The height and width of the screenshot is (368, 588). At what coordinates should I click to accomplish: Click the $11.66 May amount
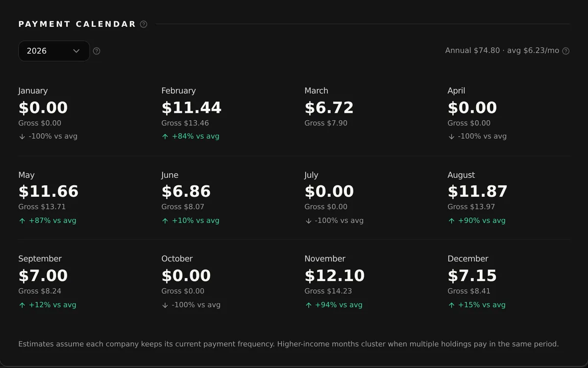(x=48, y=191)
